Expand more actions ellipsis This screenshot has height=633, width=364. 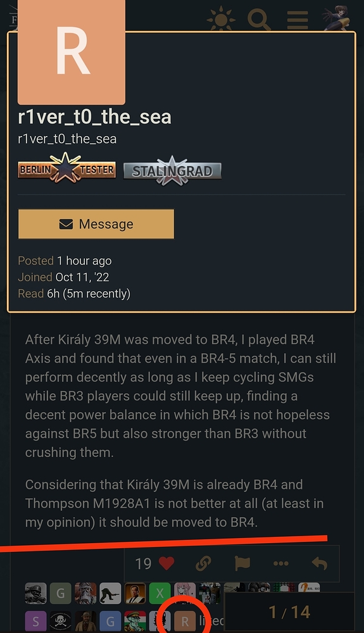pyautogui.click(x=281, y=563)
